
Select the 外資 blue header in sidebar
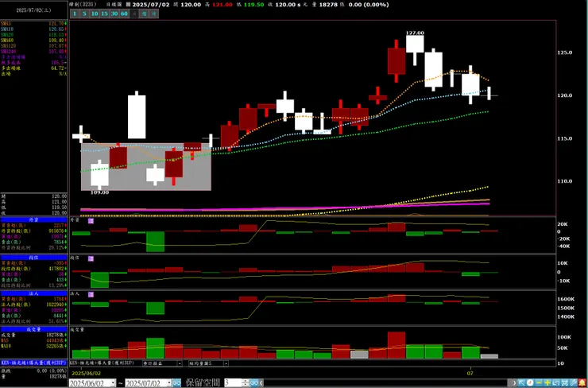(33, 219)
